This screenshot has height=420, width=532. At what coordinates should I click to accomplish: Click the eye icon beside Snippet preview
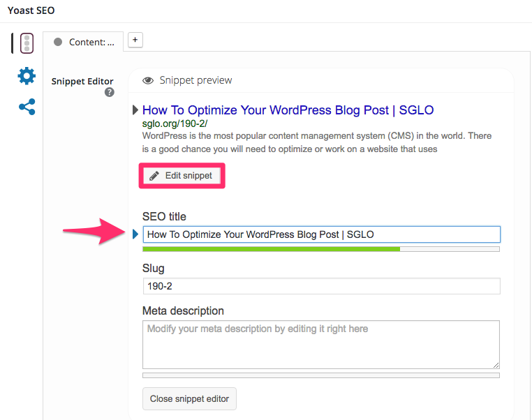[148, 81]
